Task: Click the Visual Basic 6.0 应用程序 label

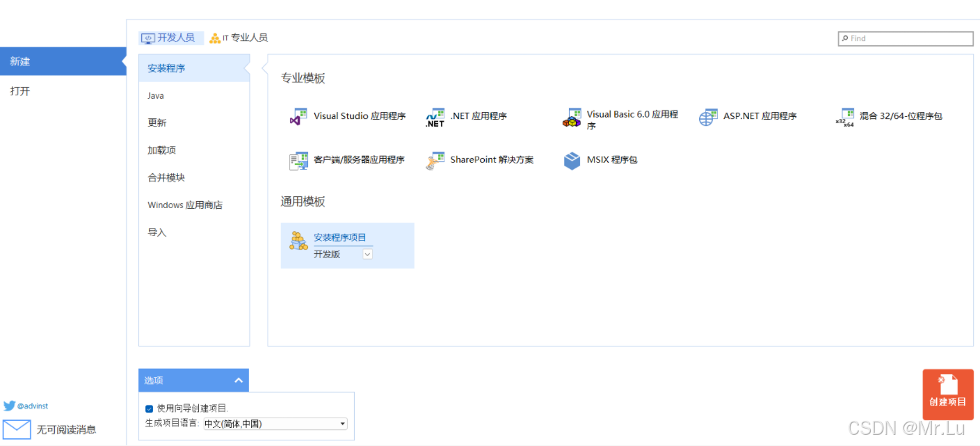Action: (x=632, y=120)
